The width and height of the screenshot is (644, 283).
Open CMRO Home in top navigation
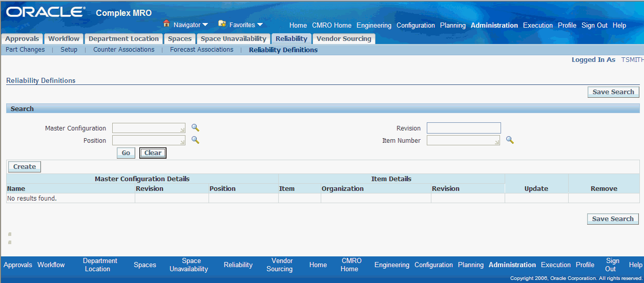point(331,26)
